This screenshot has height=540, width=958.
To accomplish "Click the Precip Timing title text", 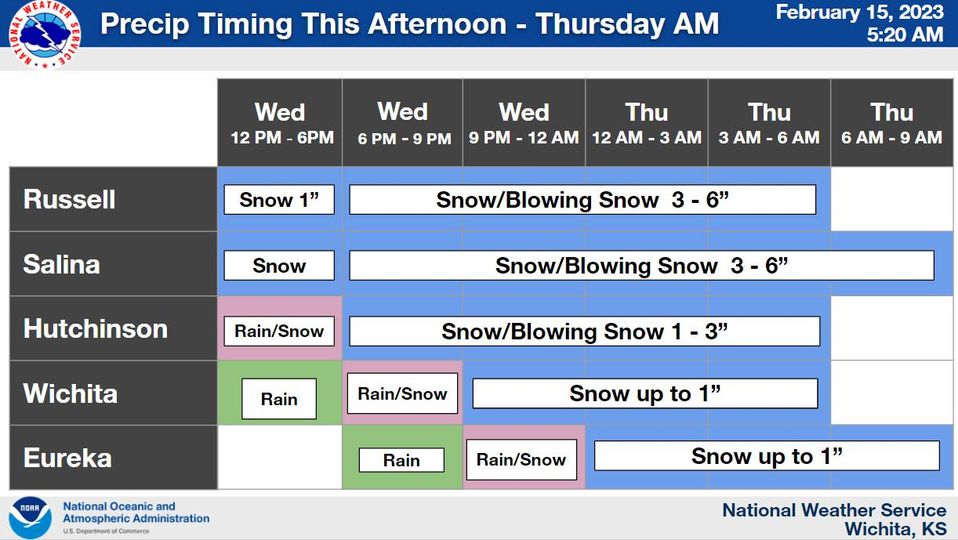I will 409,24.
